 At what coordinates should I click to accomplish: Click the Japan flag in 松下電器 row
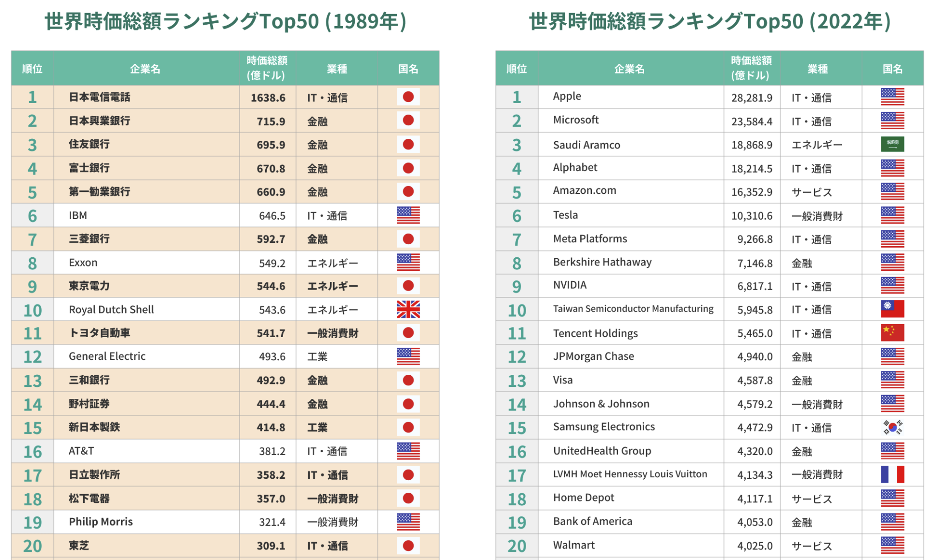click(408, 498)
